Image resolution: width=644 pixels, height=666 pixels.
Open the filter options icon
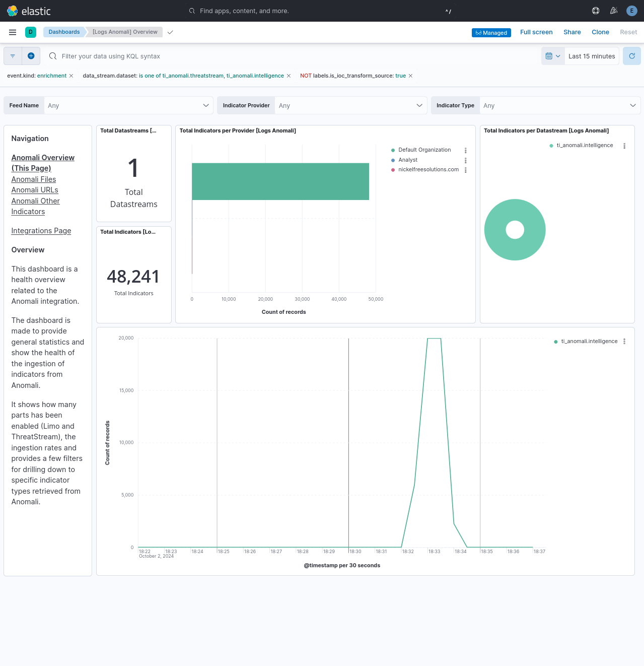pyautogui.click(x=13, y=56)
